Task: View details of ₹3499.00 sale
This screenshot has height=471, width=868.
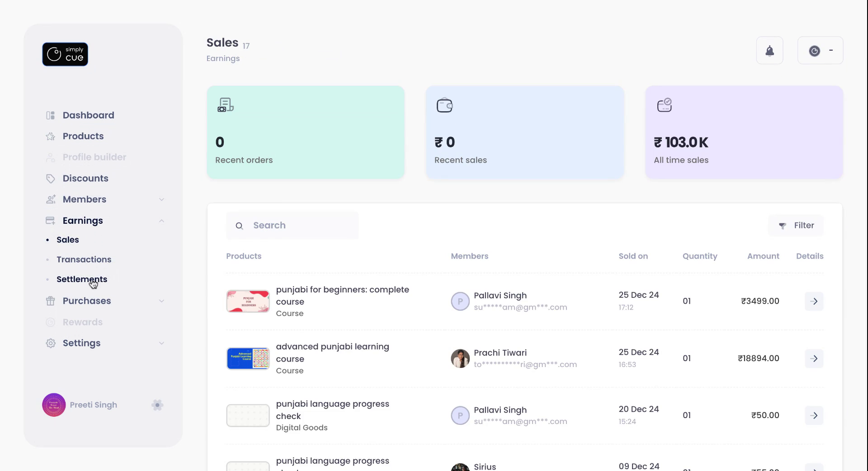Action: [x=814, y=301]
